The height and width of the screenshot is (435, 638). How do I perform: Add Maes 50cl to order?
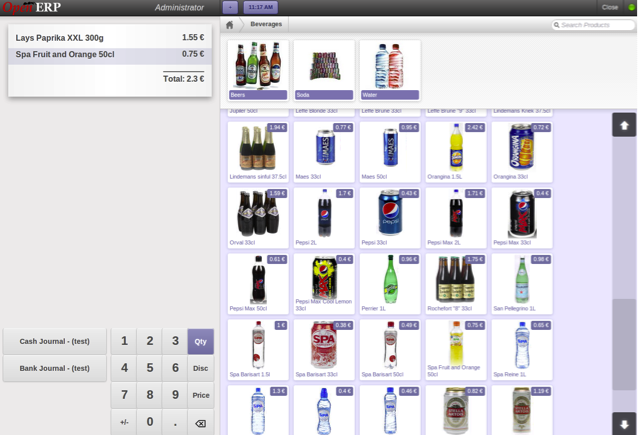tap(390, 152)
